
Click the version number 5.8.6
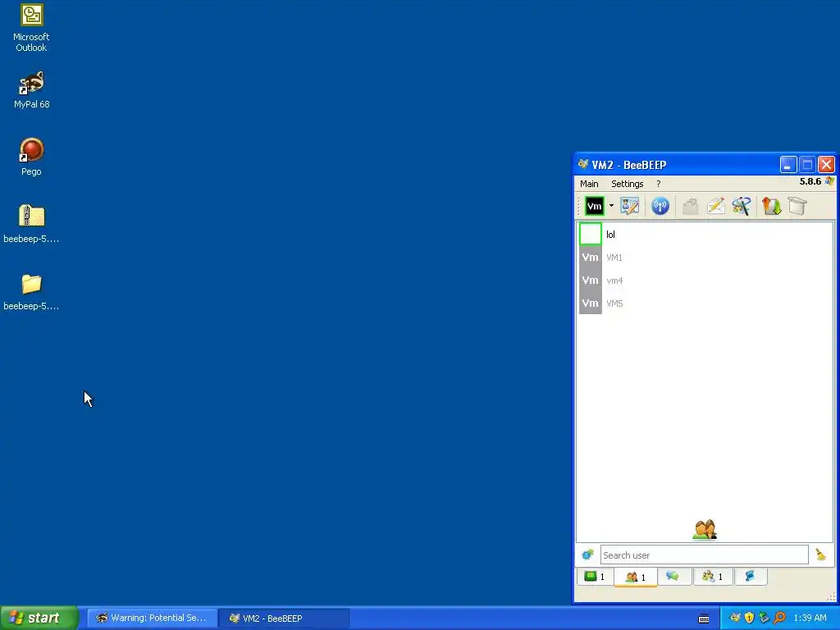[810, 181]
